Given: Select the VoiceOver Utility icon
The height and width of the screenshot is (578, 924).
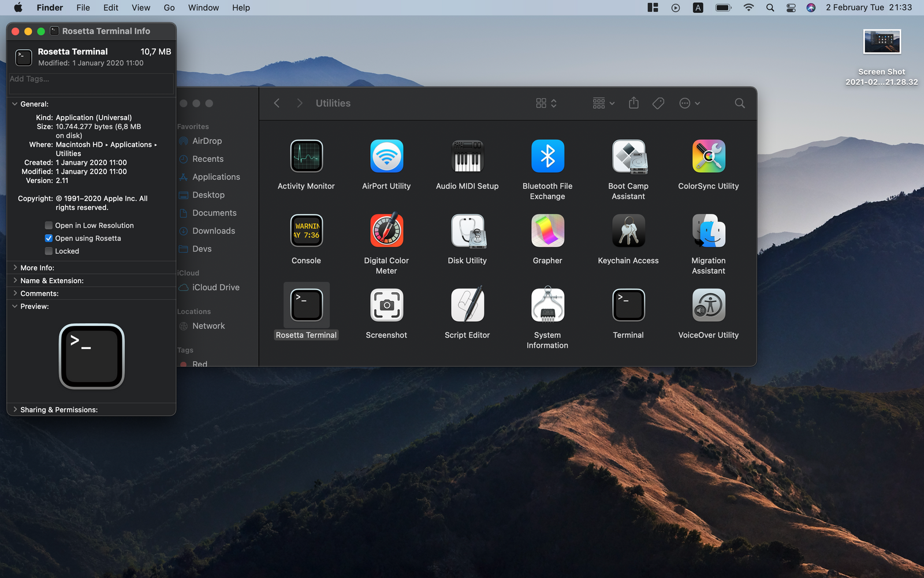Looking at the screenshot, I should click(x=709, y=305).
